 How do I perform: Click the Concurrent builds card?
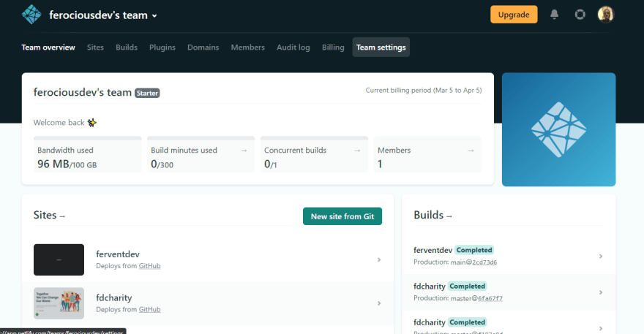[x=314, y=154]
